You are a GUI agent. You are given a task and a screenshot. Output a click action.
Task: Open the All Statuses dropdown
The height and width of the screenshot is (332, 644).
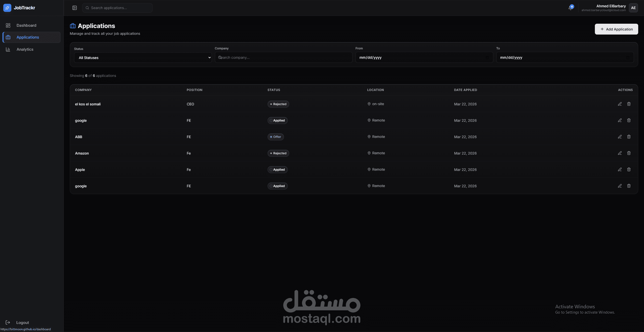click(143, 58)
